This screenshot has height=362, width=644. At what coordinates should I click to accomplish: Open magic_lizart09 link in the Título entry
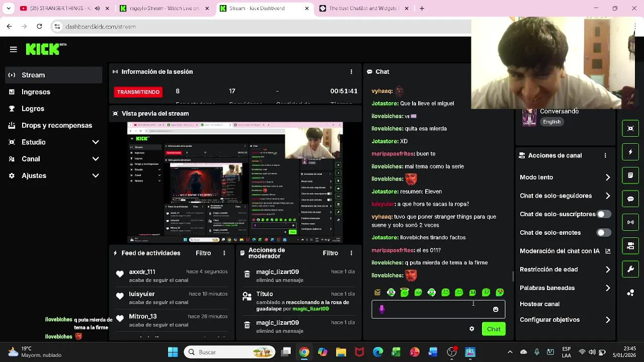[x=310, y=309]
